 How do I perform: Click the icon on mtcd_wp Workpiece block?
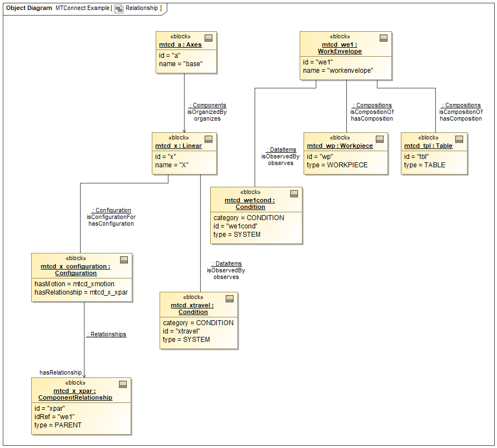380,140
